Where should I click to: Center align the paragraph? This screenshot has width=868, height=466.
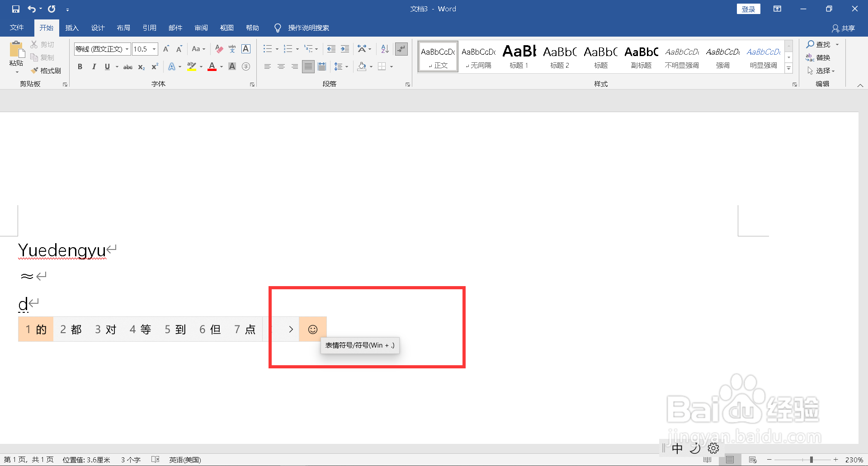coord(281,67)
